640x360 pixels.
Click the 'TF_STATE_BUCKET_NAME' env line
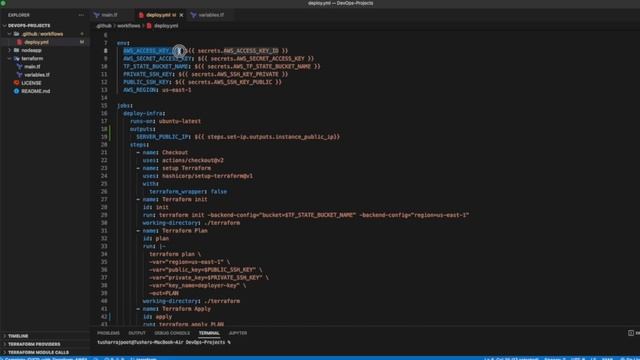tap(222, 67)
